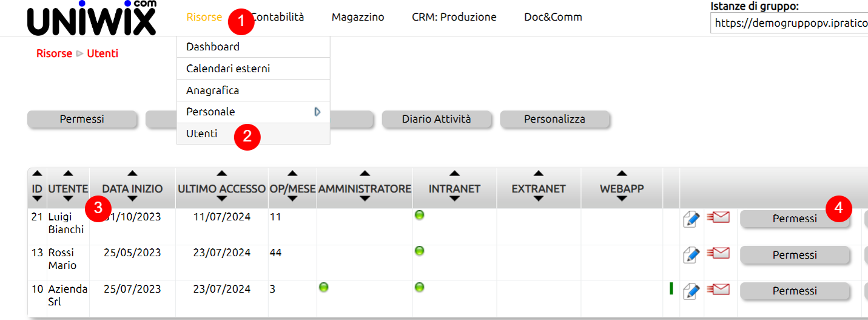868x320 pixels.
Task: Send email to Luigi Bianchi via envelope icon
Action: click(x=718, y=217)
